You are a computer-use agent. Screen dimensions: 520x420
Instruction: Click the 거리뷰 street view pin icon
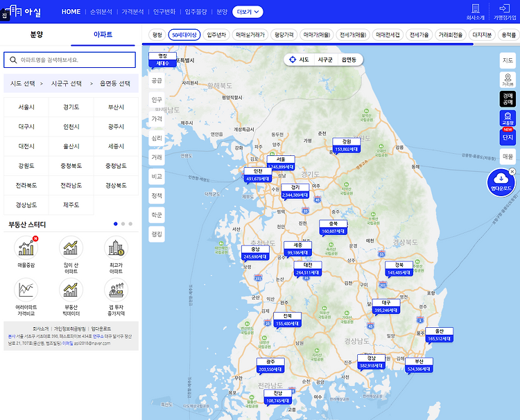508,78
